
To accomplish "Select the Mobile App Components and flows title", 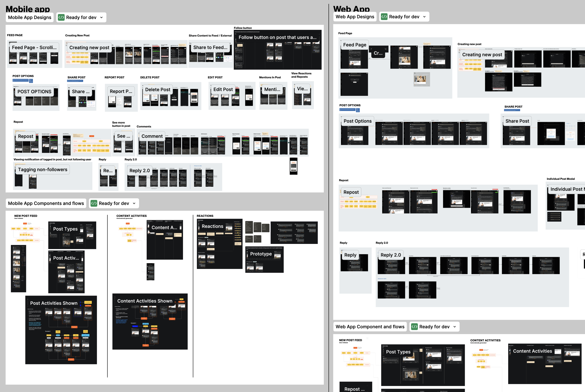I will [x=46, y=203].
